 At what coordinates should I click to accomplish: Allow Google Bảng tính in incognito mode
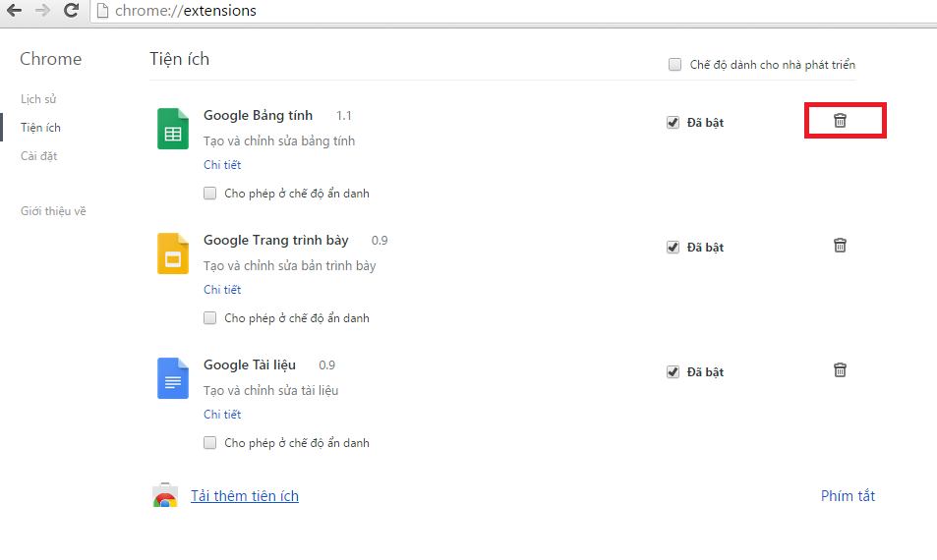tap(209, 193)
